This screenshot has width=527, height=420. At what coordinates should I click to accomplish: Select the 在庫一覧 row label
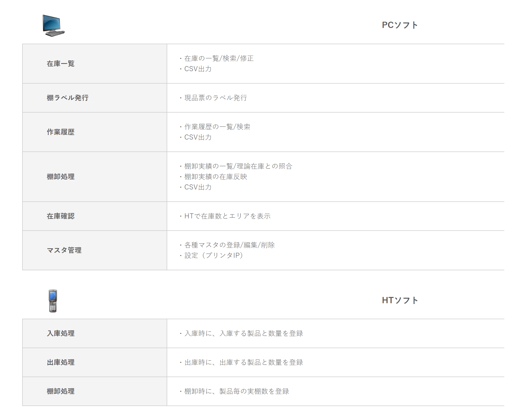point(61,64)
